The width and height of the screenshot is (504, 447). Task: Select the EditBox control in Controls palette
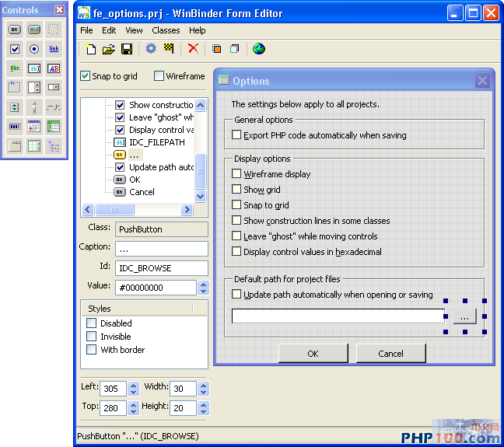pos(34,68)
